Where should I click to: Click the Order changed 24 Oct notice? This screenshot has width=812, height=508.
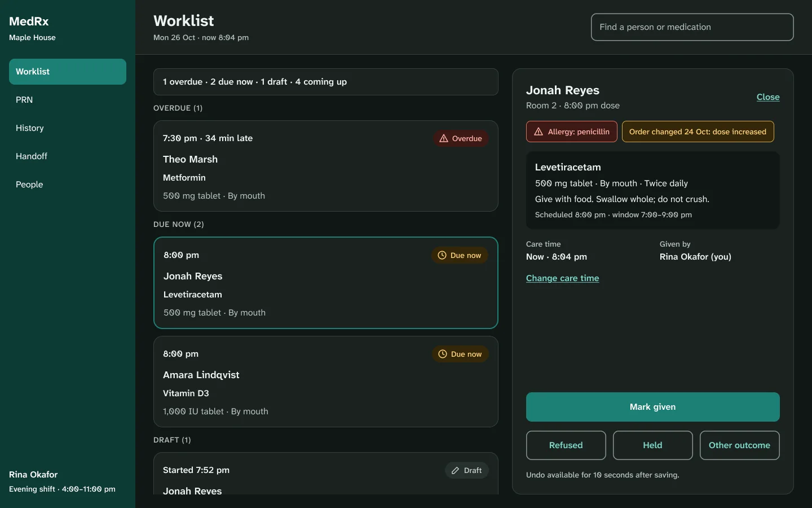click(698, 132)
